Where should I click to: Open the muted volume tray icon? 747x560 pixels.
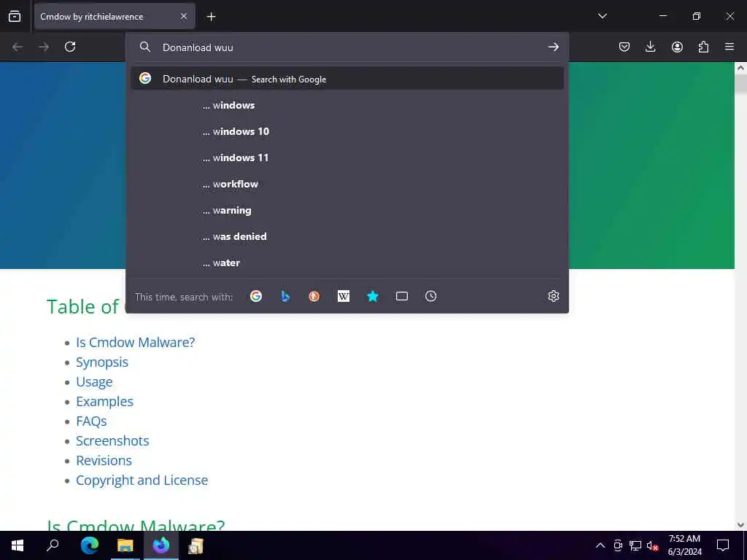[x=653, y=545]
